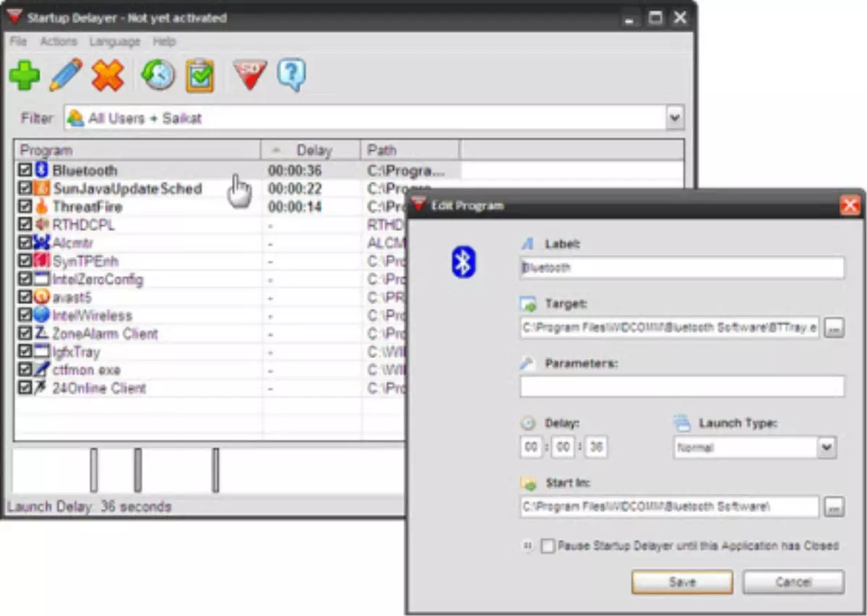Image resolution: width=867 pixels, height=616 pixels.
Task: Open the Actions menu
Action: tap(59, 41)
